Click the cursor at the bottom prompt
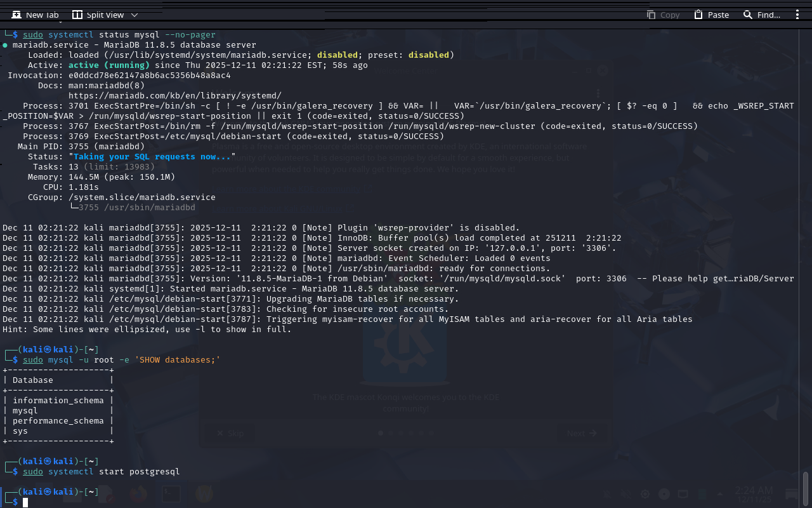The image size is (812, 508). point(25,502)
